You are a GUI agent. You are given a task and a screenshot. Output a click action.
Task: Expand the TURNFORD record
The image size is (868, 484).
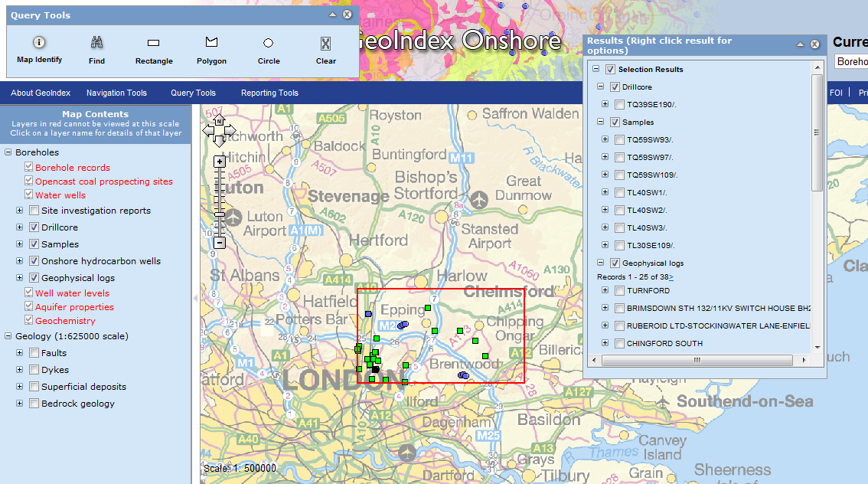click(x=605, y=290)
